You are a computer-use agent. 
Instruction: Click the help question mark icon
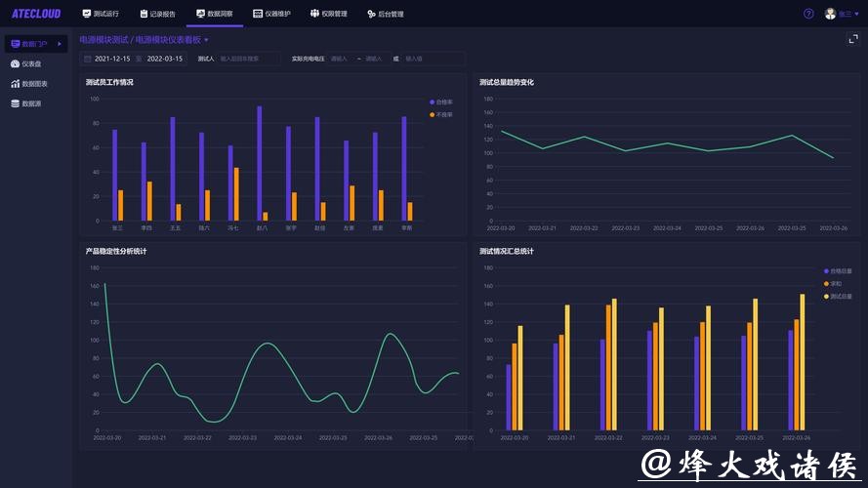(808, 14)
